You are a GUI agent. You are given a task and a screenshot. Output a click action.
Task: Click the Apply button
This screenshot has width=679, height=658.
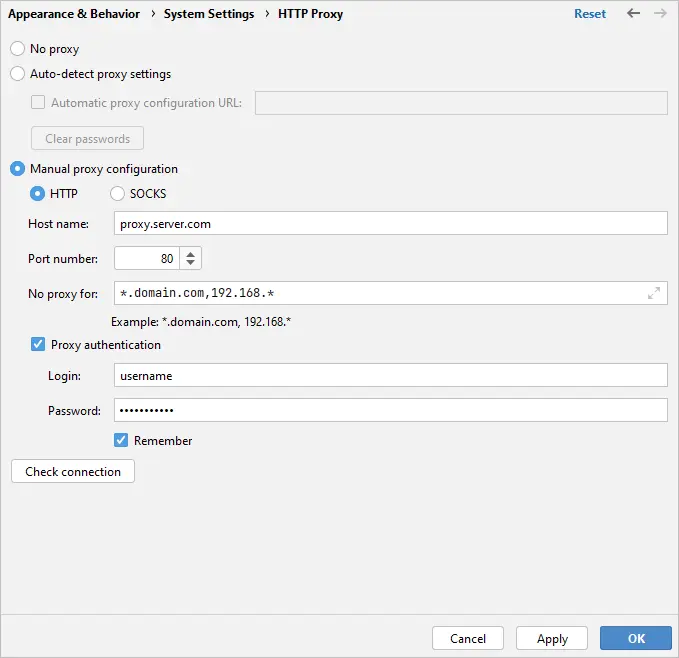(552, 638)
